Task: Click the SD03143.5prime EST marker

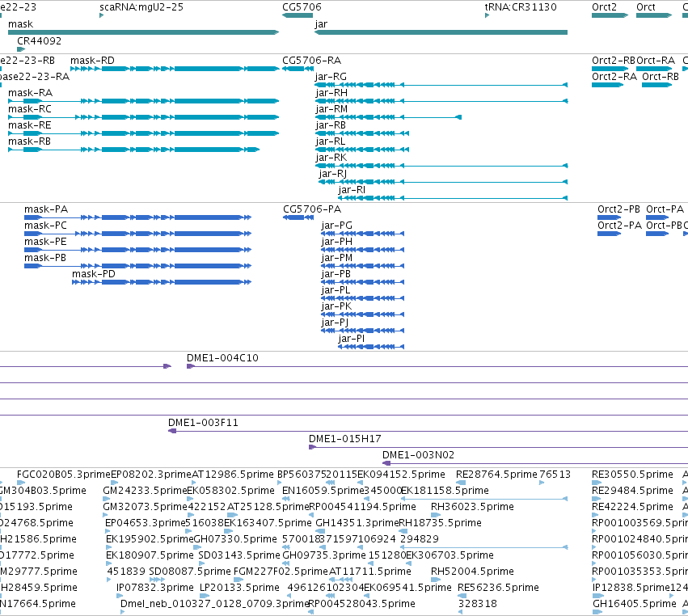Action: (x=201, y=563)
